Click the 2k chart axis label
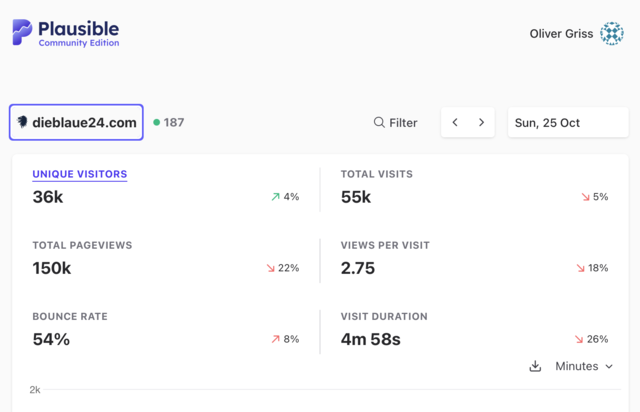 (35, 390)
